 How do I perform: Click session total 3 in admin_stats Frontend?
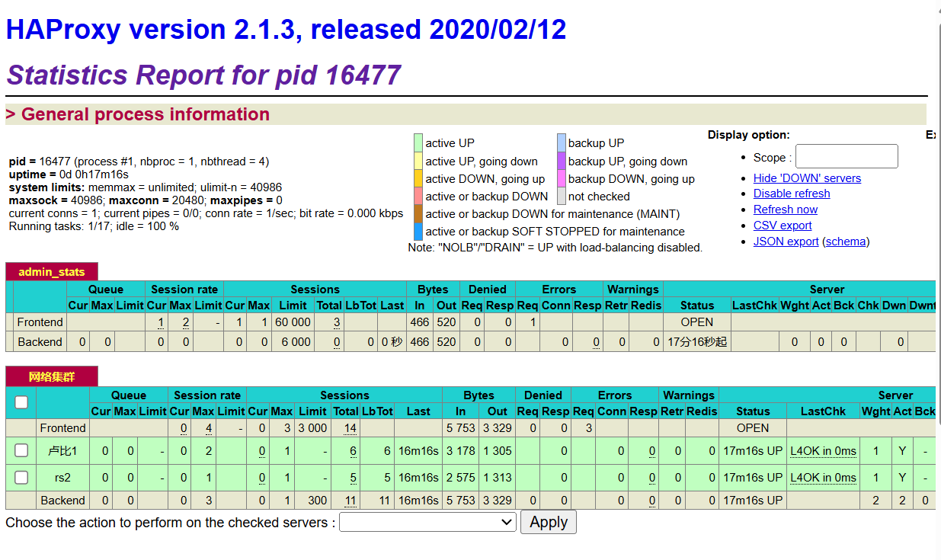337,322
